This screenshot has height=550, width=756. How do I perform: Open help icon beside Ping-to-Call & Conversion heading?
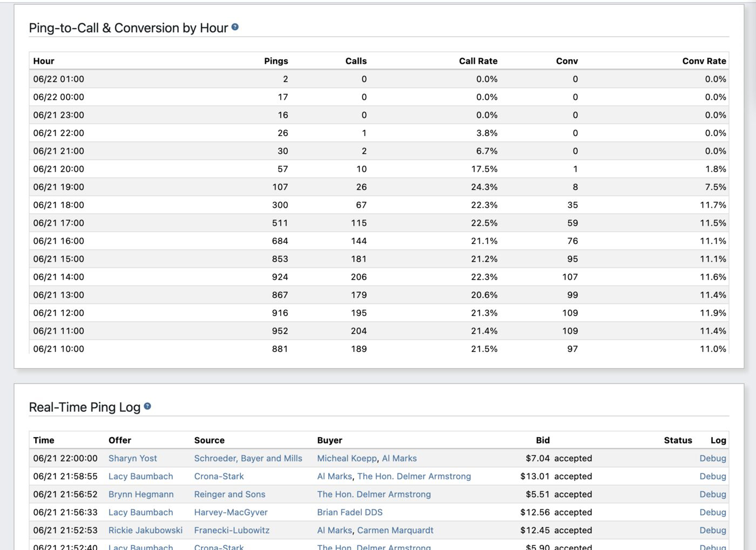(235, 27)
